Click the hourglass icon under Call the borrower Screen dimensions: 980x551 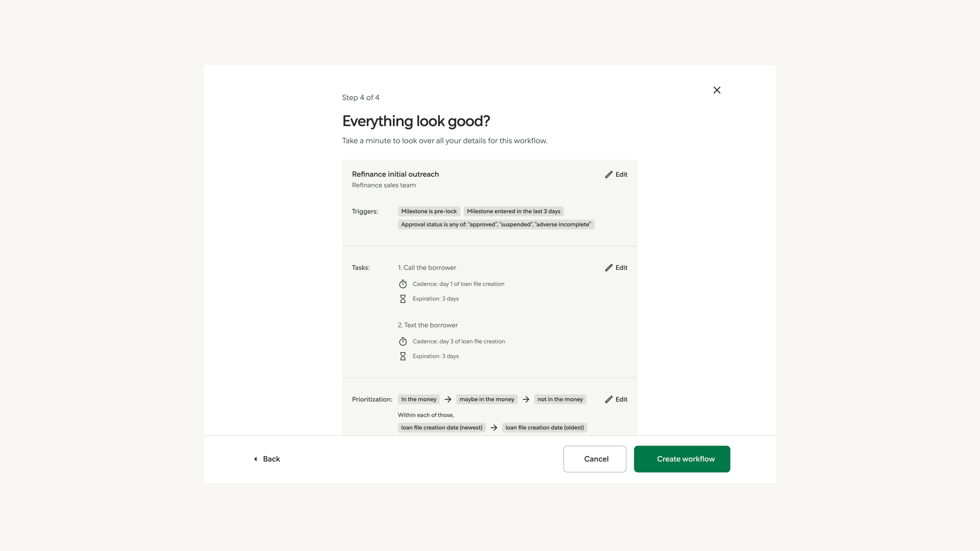coord(403,299)
